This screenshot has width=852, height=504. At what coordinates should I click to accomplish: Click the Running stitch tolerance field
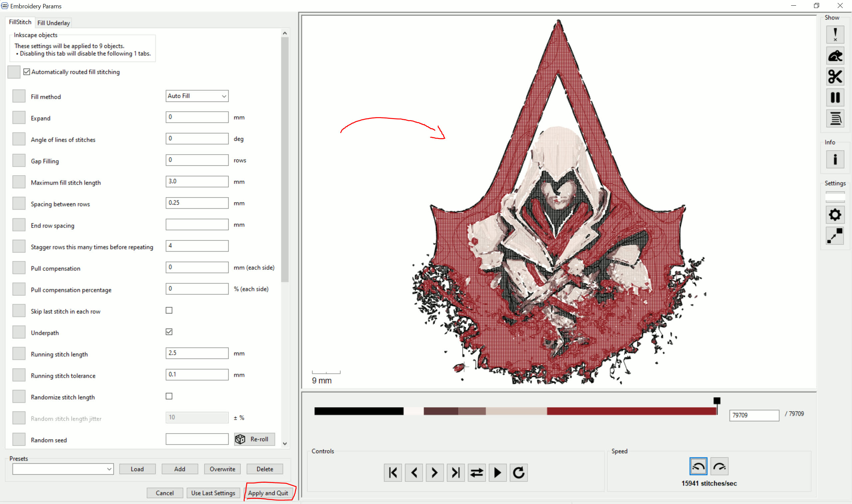click(x=197, y=375)
